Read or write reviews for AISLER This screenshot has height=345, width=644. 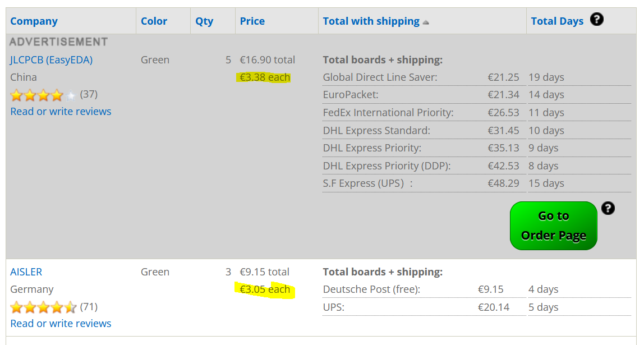click(61, 324)
